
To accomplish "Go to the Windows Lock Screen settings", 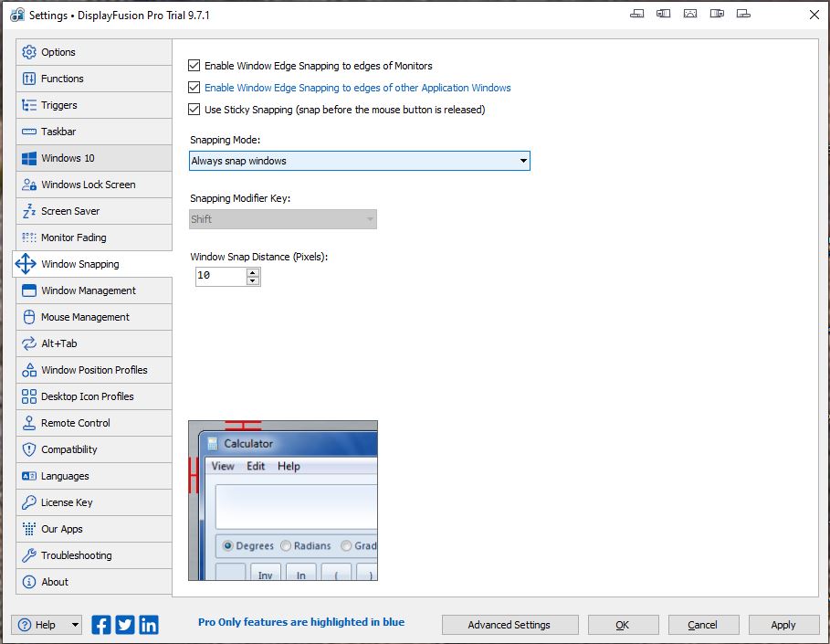I will pos(88,185).
